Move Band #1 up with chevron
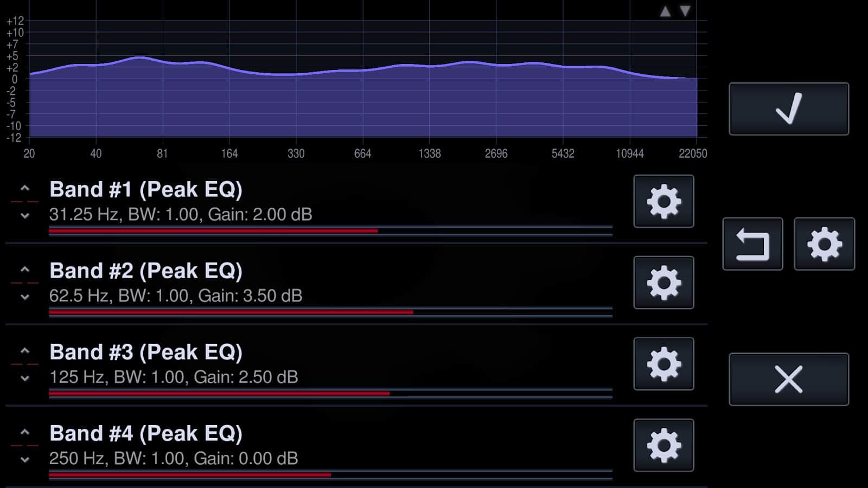Viewport: 868px width, 488px height. click(24, 189)
